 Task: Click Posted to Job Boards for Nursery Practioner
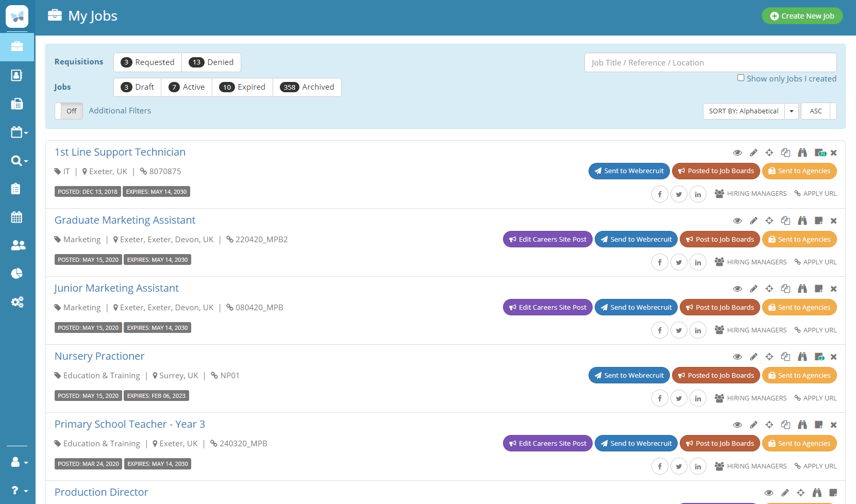point(716,375)
